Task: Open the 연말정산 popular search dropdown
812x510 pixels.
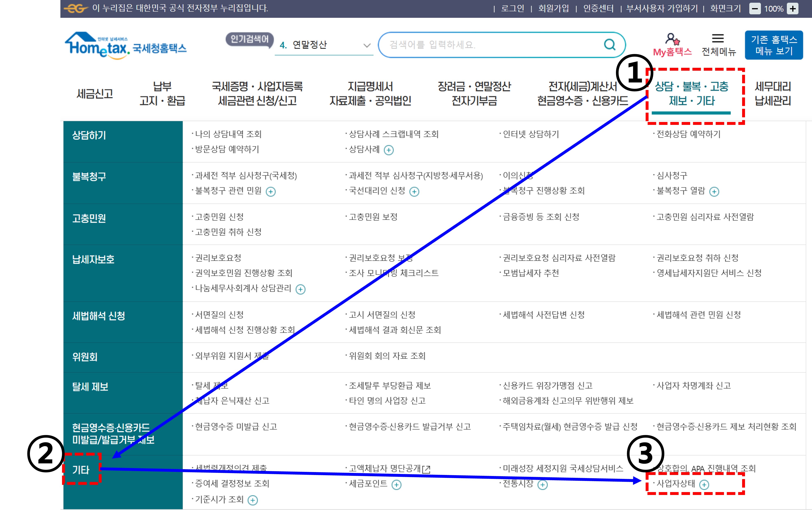Action: point(367,45)
